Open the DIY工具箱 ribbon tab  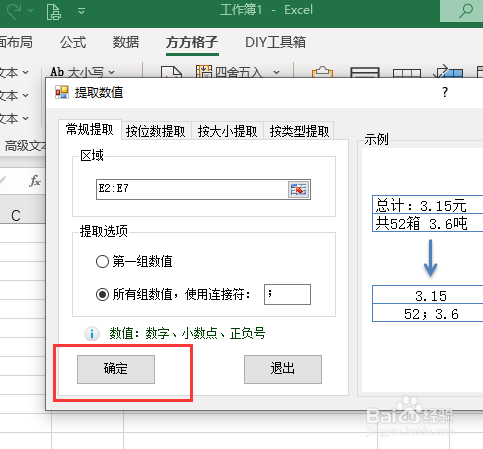tap(275, 42)
